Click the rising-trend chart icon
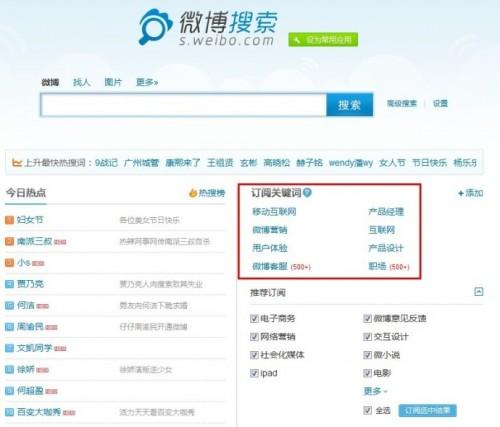Screen dimensions: 500x427 click(x=17, y=163)
